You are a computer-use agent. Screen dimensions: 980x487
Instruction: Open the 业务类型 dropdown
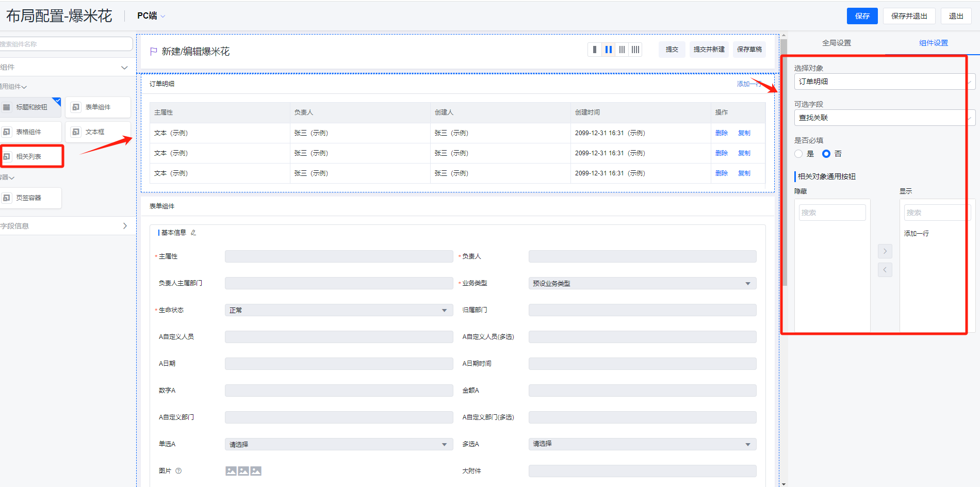click(x=642, y=283)
